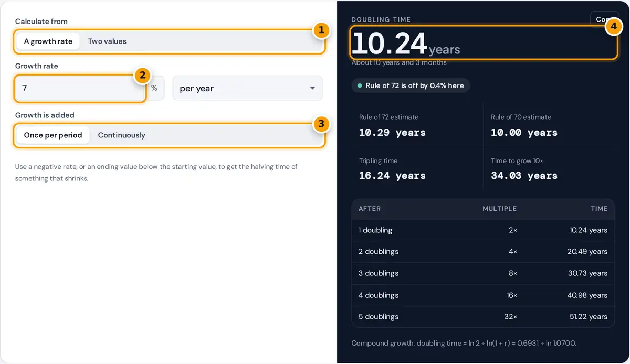This screenshot has width=630, height=364.
Task: Click 'About 10 years and 3 months' text
Action: [399, 62]
